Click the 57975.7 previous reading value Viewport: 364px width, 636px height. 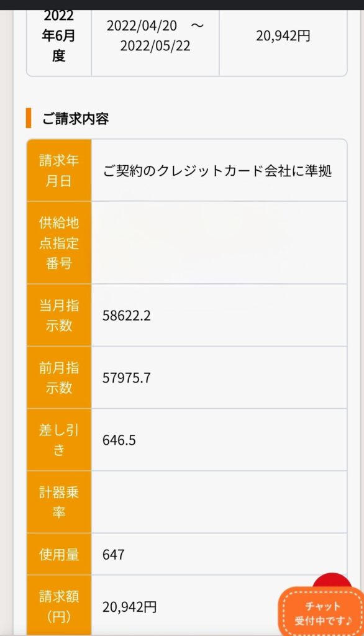(126, 378)
